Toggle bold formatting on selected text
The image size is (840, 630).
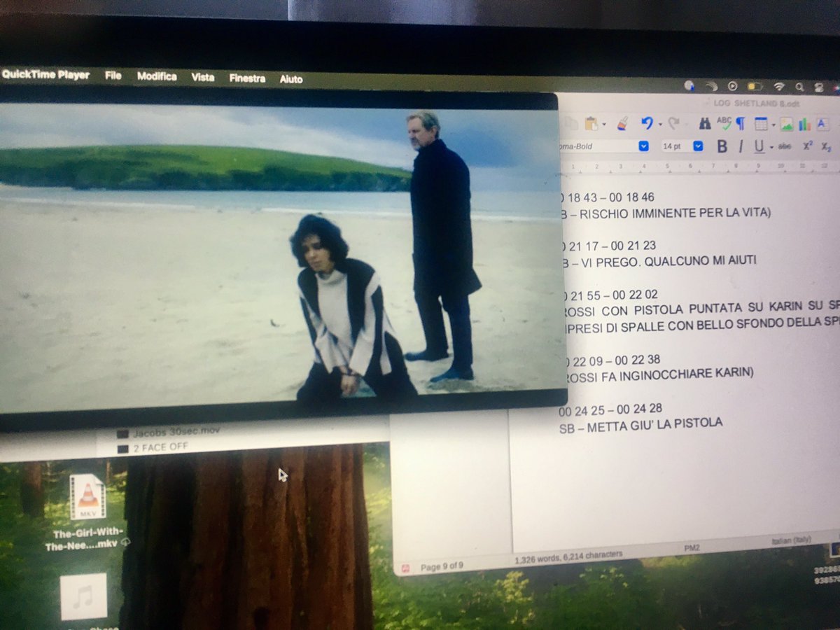722,146
